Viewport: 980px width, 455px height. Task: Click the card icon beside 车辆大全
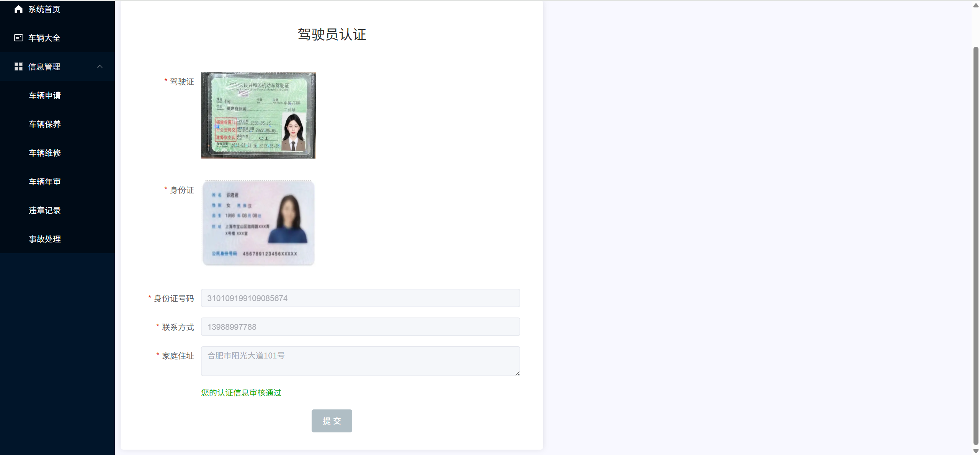click(x=18, y=38)
